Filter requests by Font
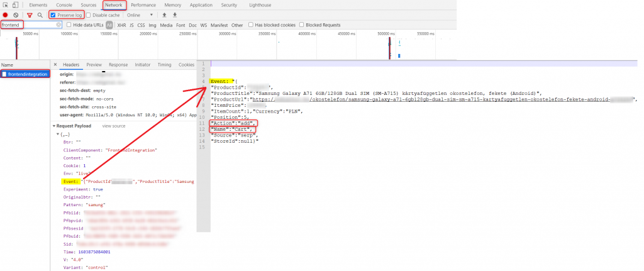The height and width of the screenshot is (271, 644). click(180, 25)
